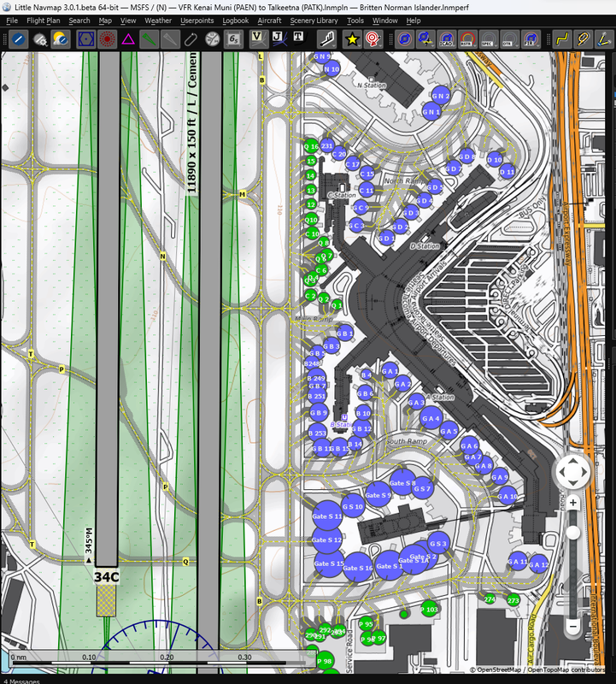Click the G A 4 gate marker
The height and width of the screenshot is (684, 616).
click(431, 419)
